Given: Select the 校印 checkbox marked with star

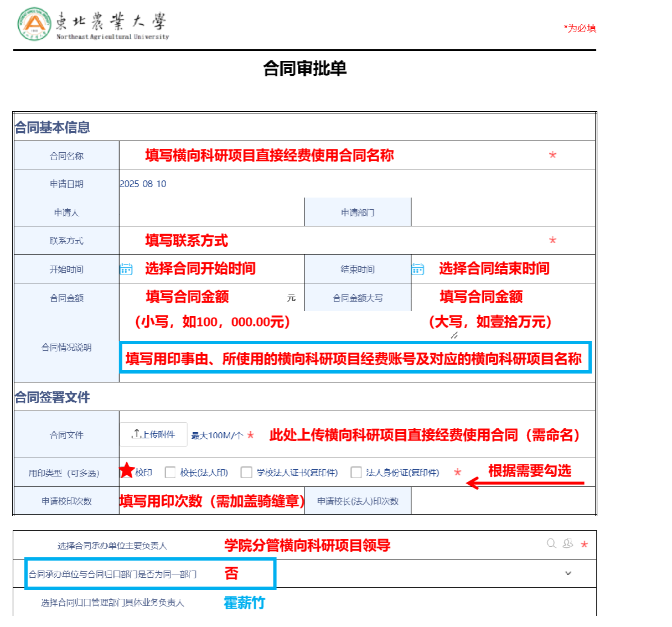Looking at the screenshot, I should [127, 471].
